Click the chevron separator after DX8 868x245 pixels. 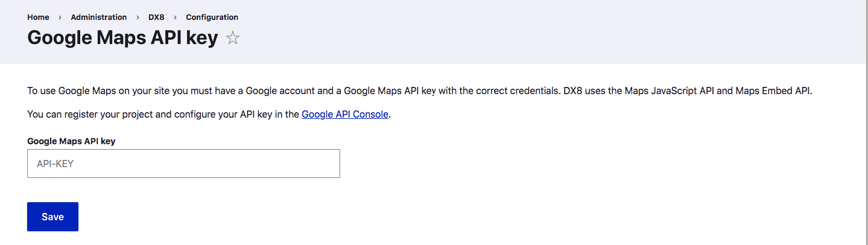(175, 17)
